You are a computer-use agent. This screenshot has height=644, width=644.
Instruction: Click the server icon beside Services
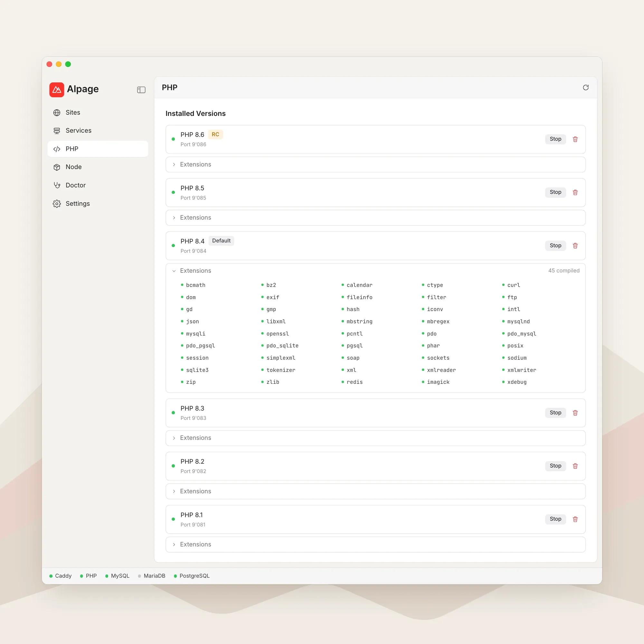pyautogui.click(x=57, y=131)
